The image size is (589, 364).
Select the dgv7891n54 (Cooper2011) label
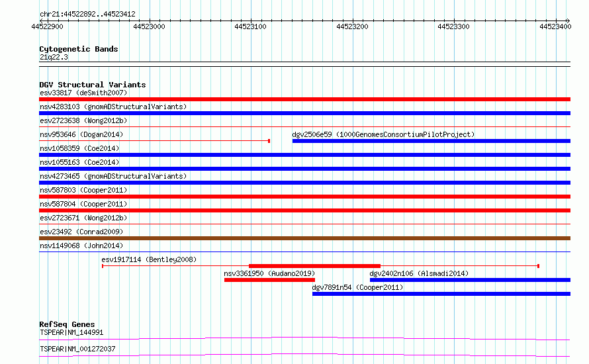click(x=357, y=287)
